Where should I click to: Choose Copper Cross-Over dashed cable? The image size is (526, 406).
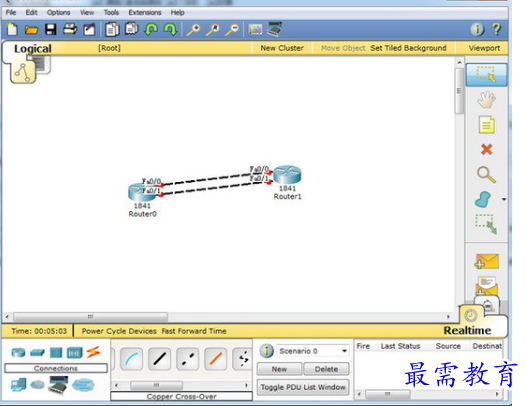click(188, 359)
